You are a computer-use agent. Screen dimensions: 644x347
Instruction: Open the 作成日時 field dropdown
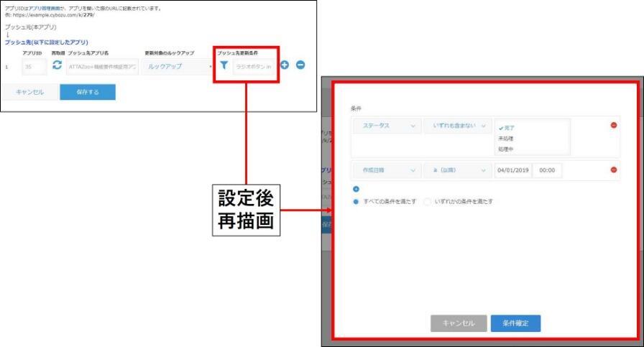387,170
